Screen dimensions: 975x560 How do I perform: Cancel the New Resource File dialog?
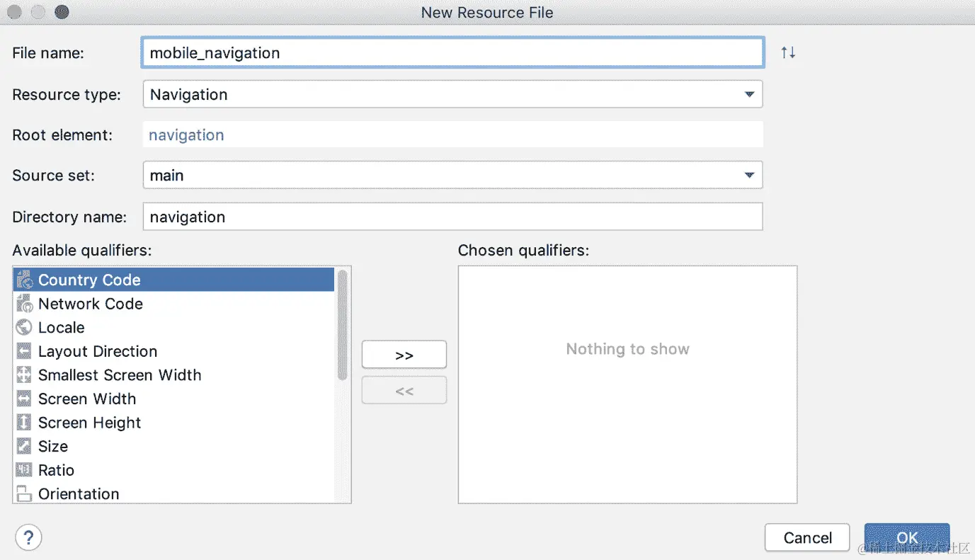[x=806, y=537]
